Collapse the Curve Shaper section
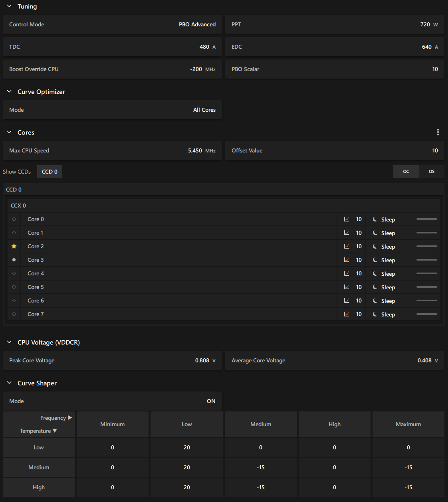Image resolution: width=448 pixels, height=502 pixels. coord(9,383)
